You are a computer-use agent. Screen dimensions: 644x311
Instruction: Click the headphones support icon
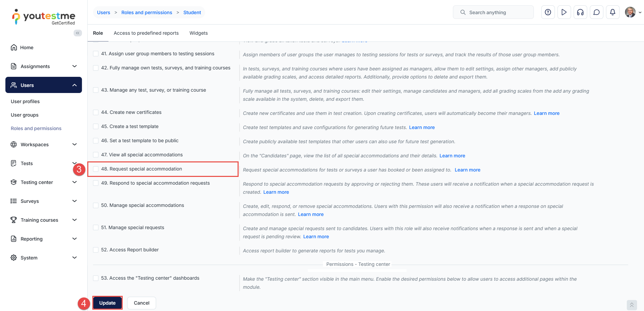pos(580,12)
